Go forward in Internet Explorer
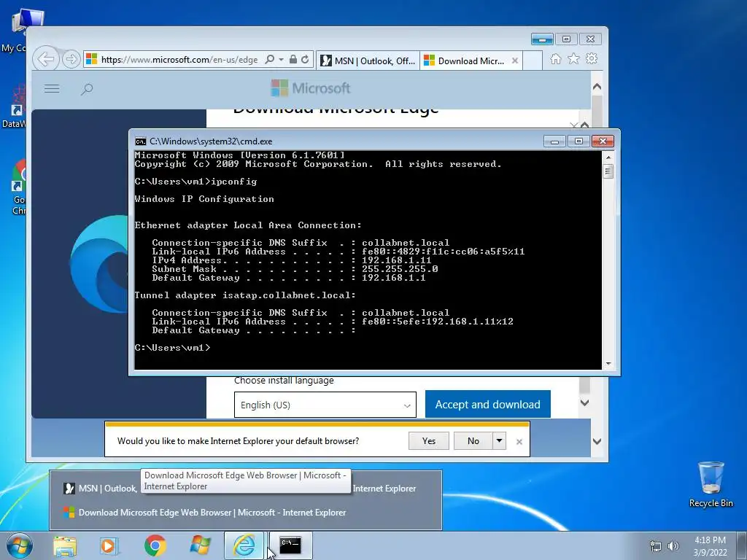This screenshot has height=560, width=747. tap(71, 60)
